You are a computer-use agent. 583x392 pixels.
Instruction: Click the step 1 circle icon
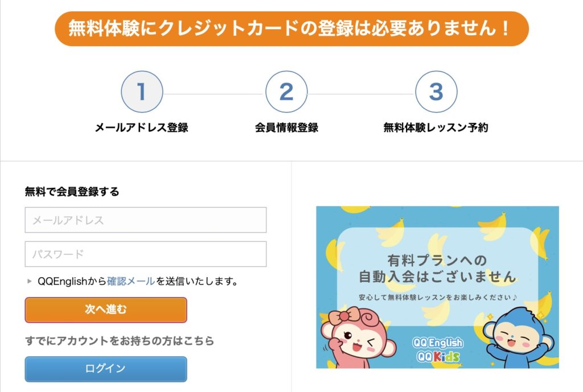(x=142, y=92)
